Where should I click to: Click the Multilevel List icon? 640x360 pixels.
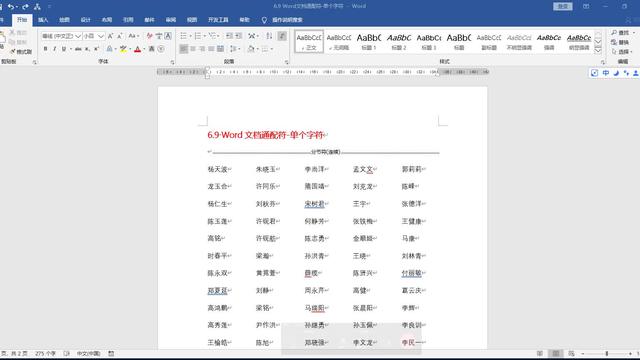[212, 36]
